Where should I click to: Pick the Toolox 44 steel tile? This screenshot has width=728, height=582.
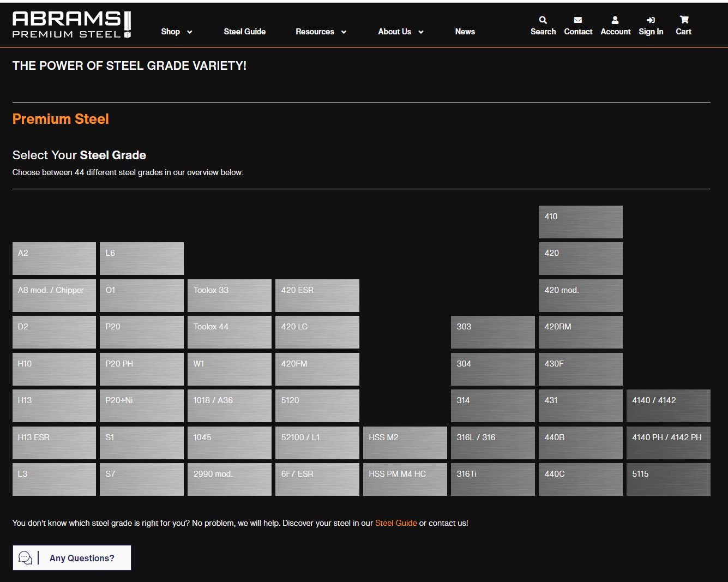click(x=229, y=332)
